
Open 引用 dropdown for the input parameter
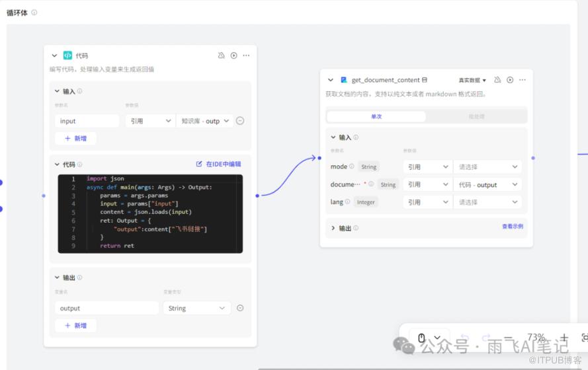pos(150,121)
